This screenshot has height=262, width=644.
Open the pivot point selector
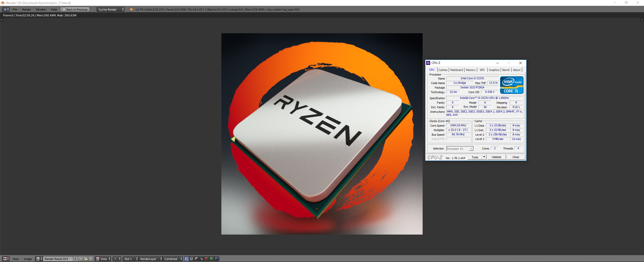coord(117,259)
